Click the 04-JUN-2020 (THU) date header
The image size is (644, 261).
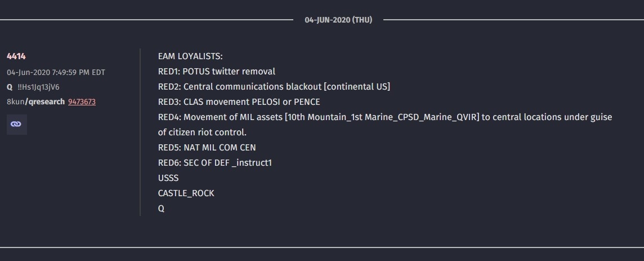(338, 20)
